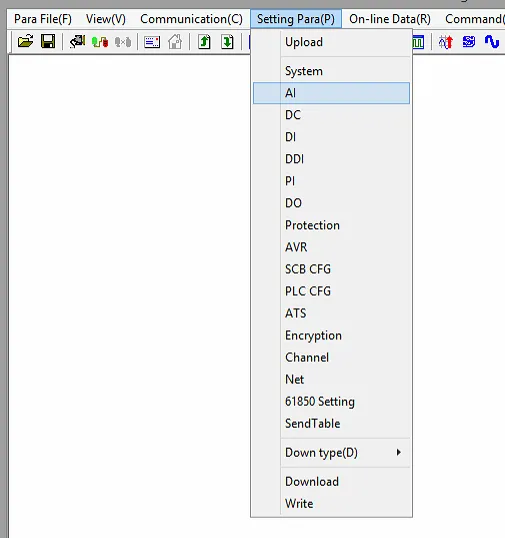Select the ATS menu entry
Screen dimensions: 505x538
pos(331,313)
